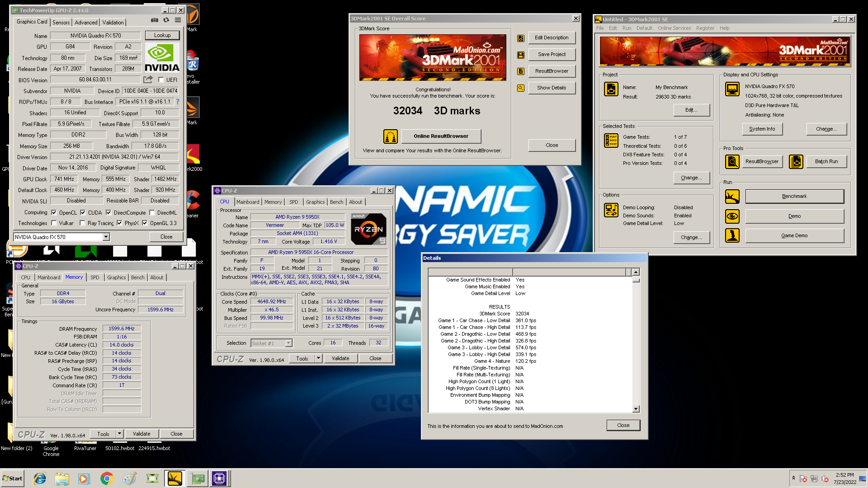Image resolution: width=868 pixels, height=488 pixels.
Task: Click the Benchmark button
Action: point(794,197)
